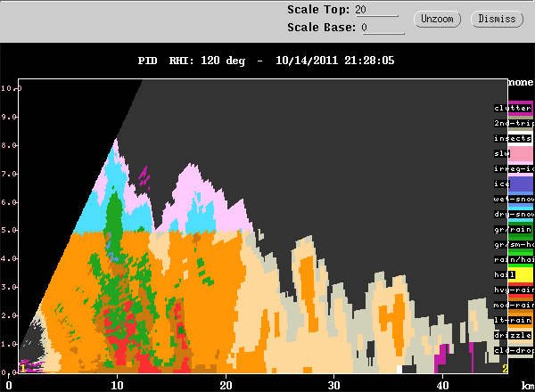Click the hvy-rain legend label
The width and height of the screenshot is (535, 392).
[x=514, y=290]
